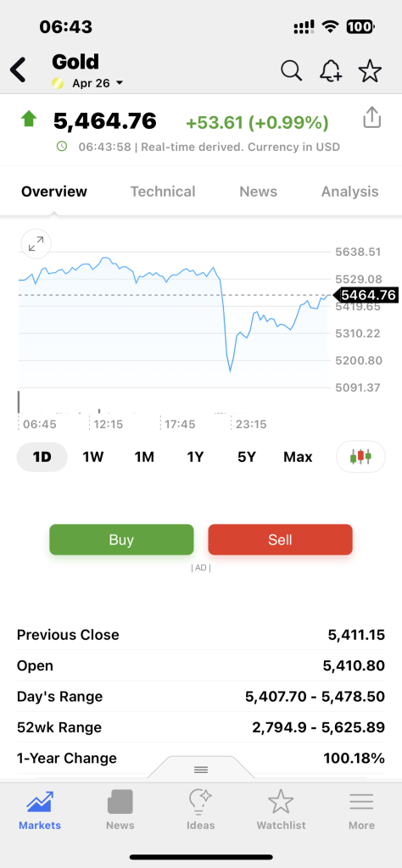402x868 pixels.
Task: Open the search magnifier icon
Action: pyautogui.click(x=291, y=71)
